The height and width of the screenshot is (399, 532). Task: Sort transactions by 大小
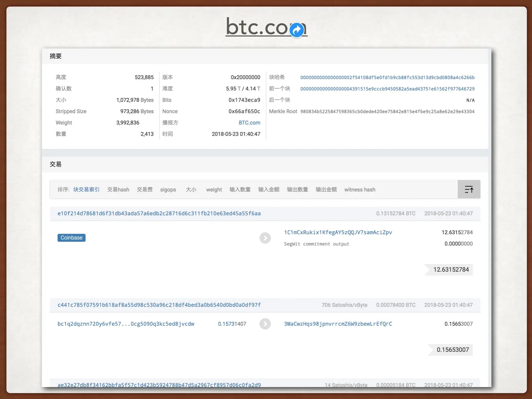click(x=191, y=190)
